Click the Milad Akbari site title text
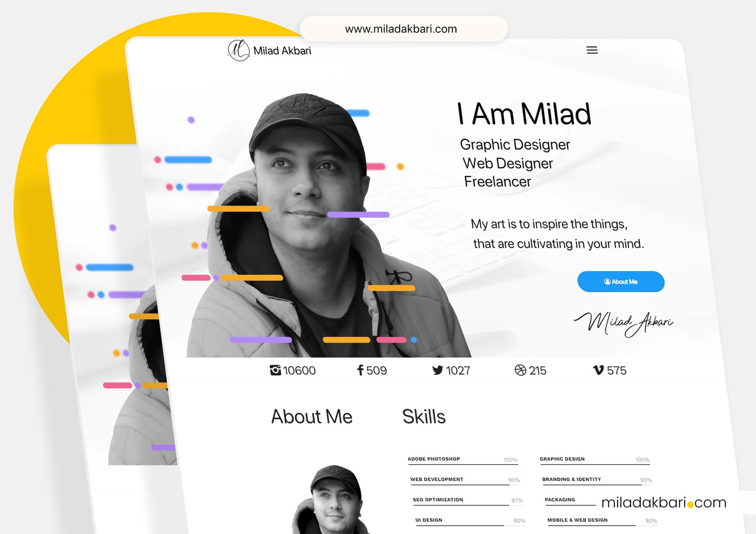Viewport: 756px width, 534px height. click(282, 51)
